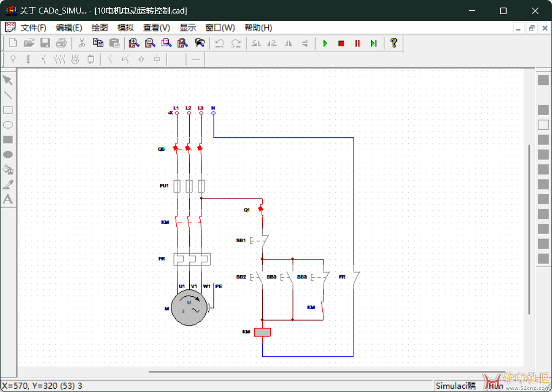Screen dimensions: 552x392
Task: Open the 帮助(H) menu
Action: 258,28
